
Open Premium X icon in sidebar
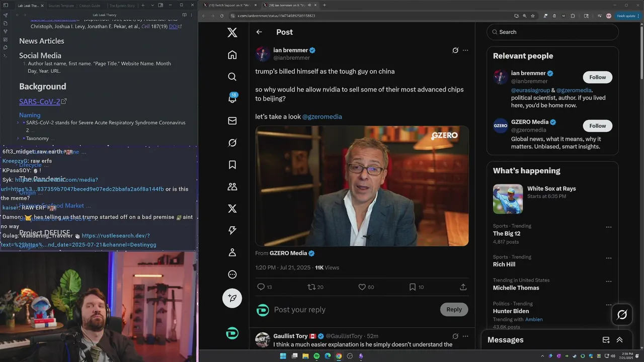[232, 209]
